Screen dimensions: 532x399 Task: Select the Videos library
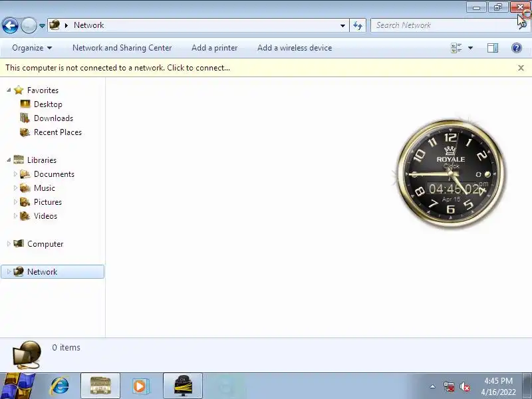[45, 215]
